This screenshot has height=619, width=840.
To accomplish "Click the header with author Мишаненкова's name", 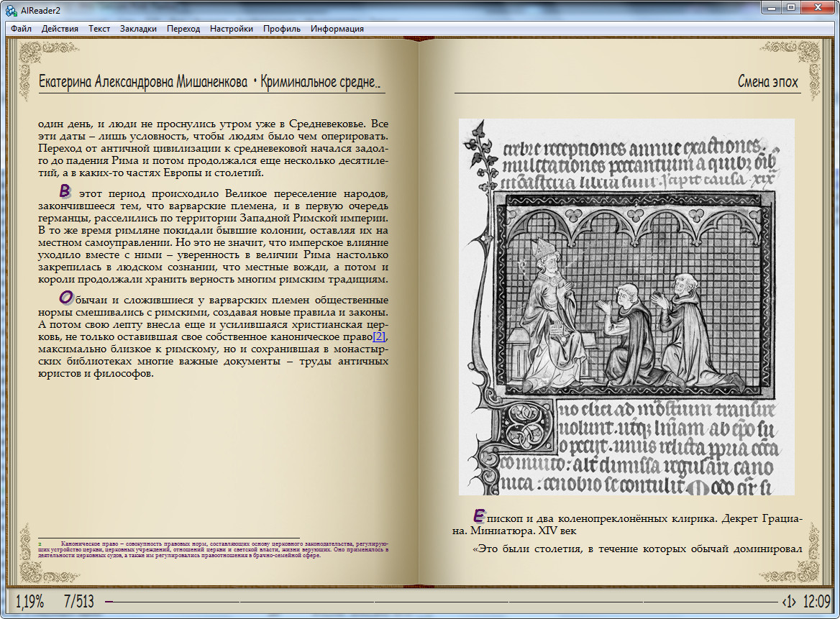I will point(209,82).
